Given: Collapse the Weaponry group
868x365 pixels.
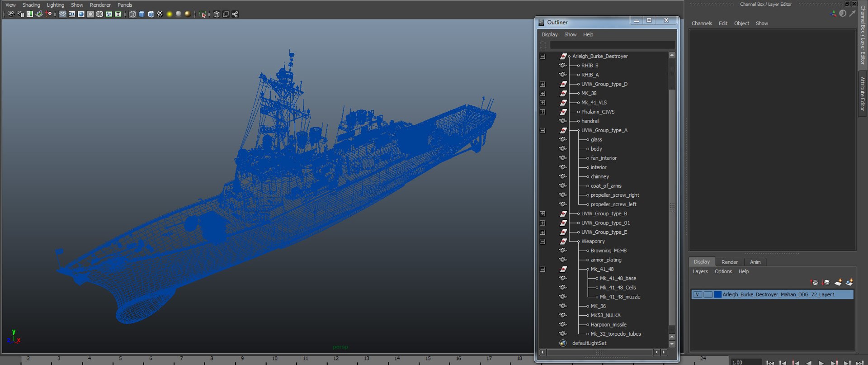Looking at the screenshot, I should pyautogui.click(x=542, y=242).
